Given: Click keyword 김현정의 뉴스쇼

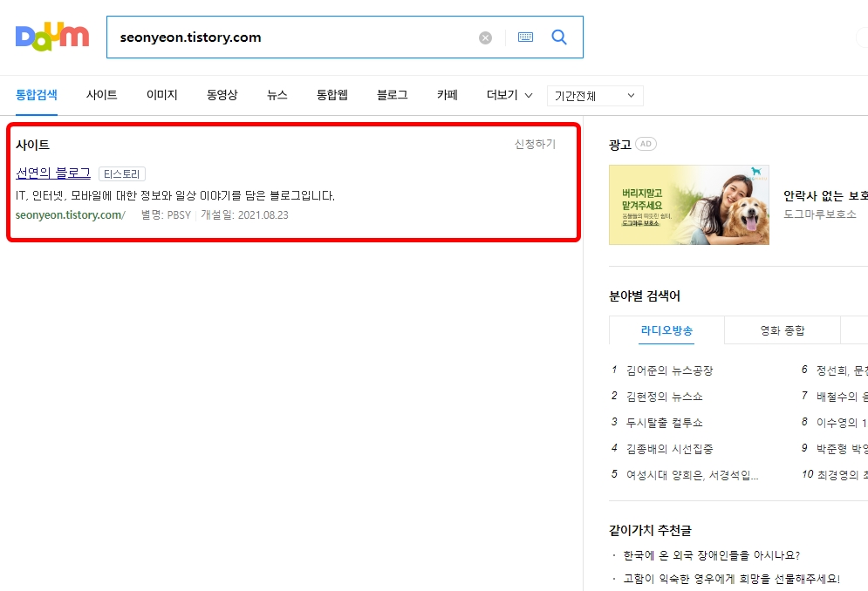Looking at the screenshot, I should pyautogui.click(x=664, y=397).
